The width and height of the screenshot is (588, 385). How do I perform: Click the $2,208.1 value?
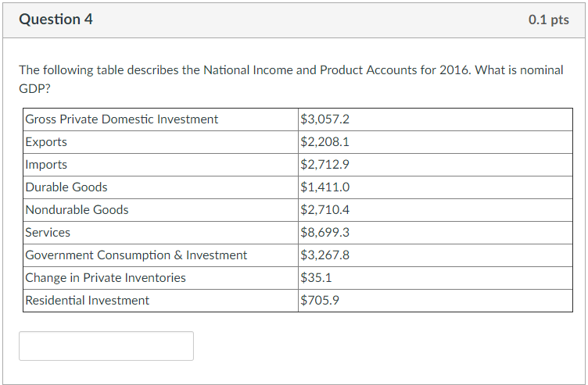click(x=324, y=142)
